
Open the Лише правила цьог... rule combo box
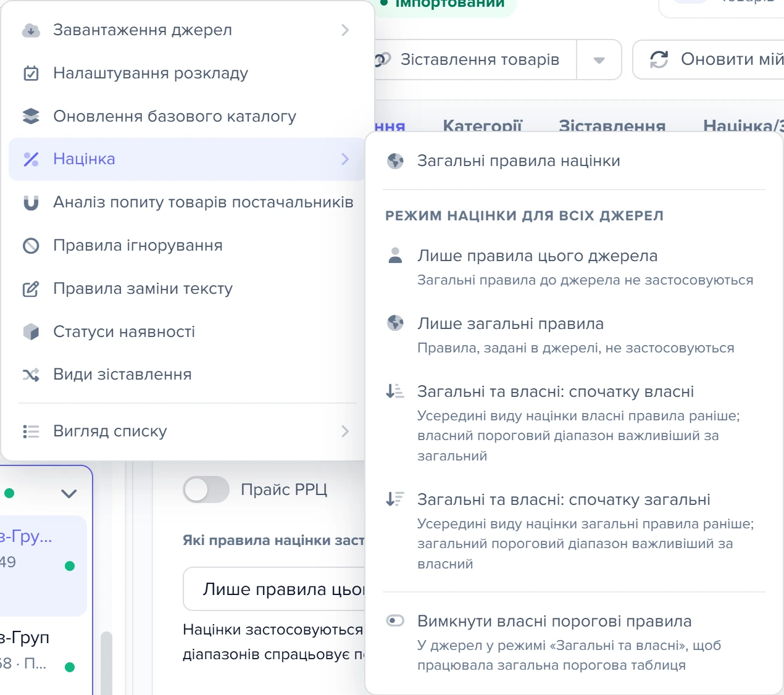tap(274, 589)
